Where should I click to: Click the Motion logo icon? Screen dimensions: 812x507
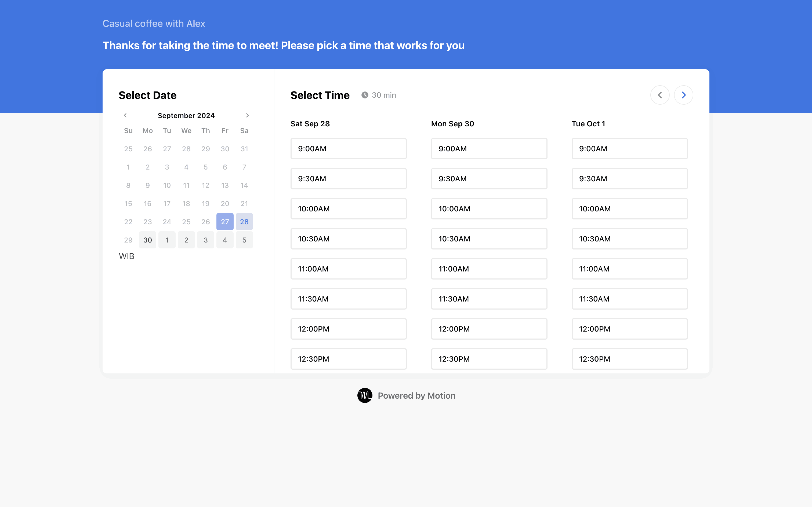tap(365, 395)
